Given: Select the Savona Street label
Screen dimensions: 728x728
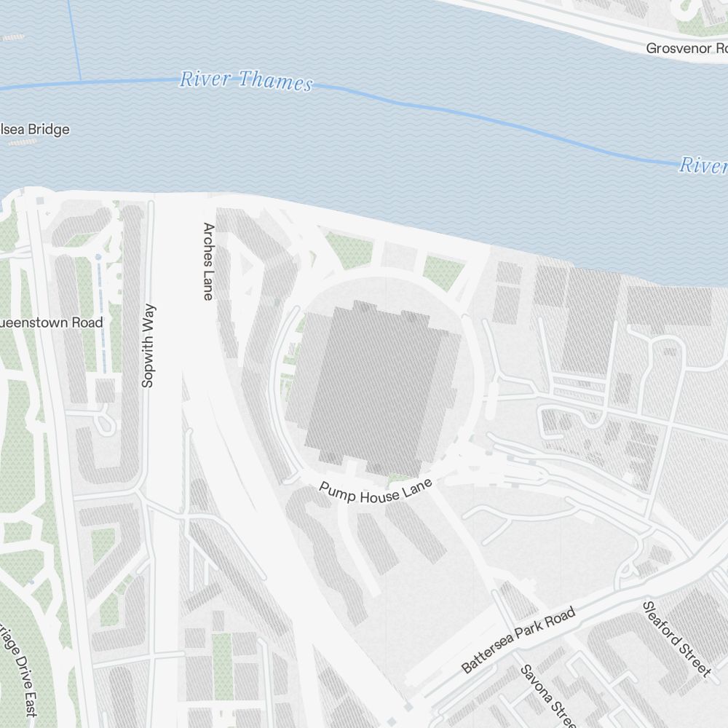Looking at the screenshot, I should pos(548,696).
